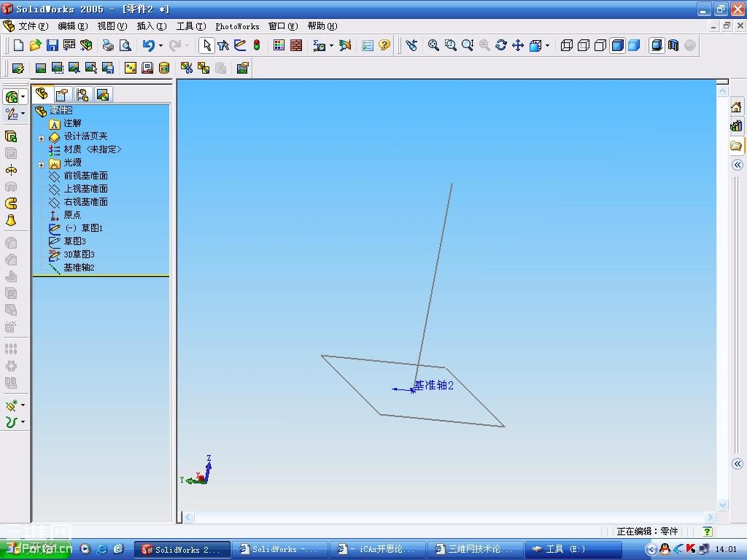Viewport: 747px width, 560px height.
Task: Click Zoom to Fit magnifier
Action: (x=433, y=45)
